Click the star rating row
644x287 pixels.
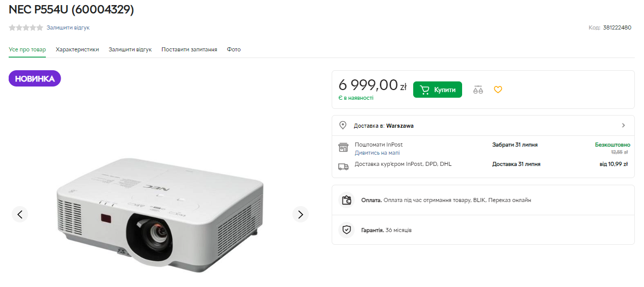click(x=25, y=28)
